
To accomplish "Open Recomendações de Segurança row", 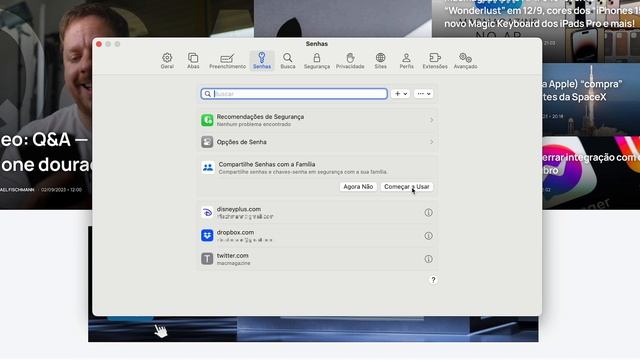I will pyautogui.click(x=318, y=120).
